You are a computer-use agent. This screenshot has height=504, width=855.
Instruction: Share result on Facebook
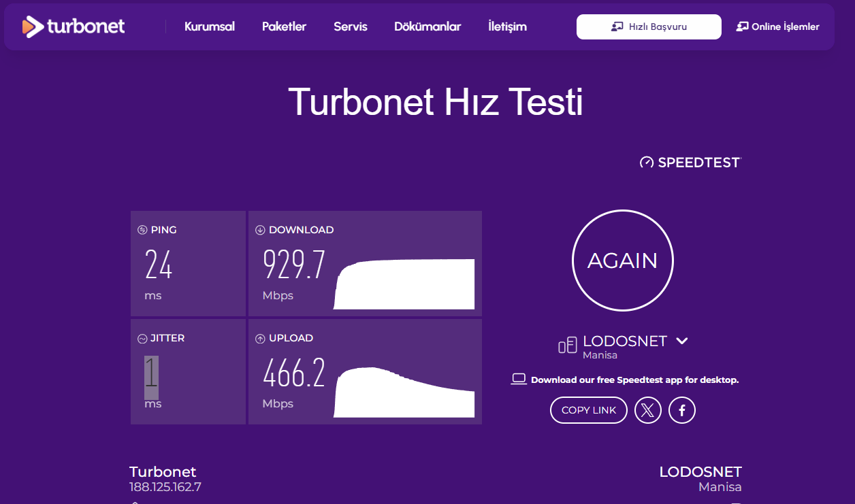pyautogui.click(x=682, y=410)
